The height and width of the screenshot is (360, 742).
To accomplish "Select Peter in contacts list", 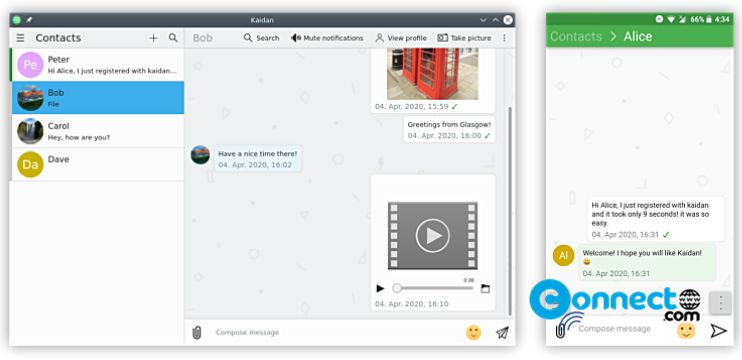I will (97, 65).
